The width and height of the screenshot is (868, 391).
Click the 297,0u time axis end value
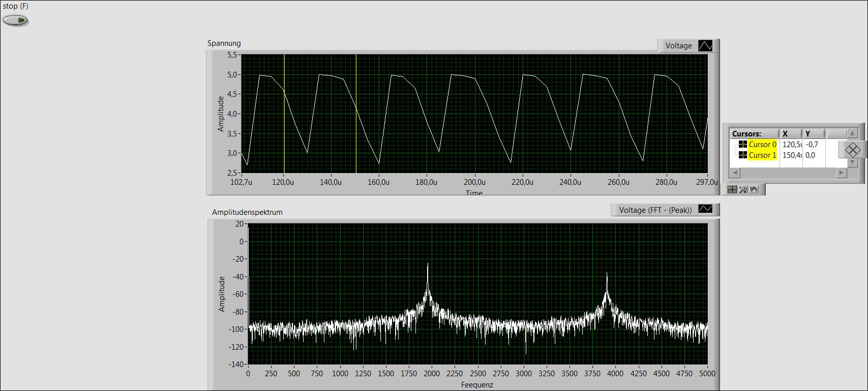click(707, 182)
